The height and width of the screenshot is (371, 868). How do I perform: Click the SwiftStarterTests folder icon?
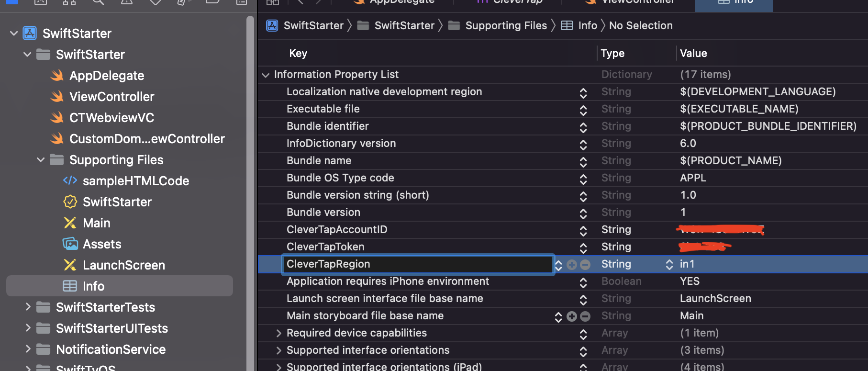tap(43, 307)
